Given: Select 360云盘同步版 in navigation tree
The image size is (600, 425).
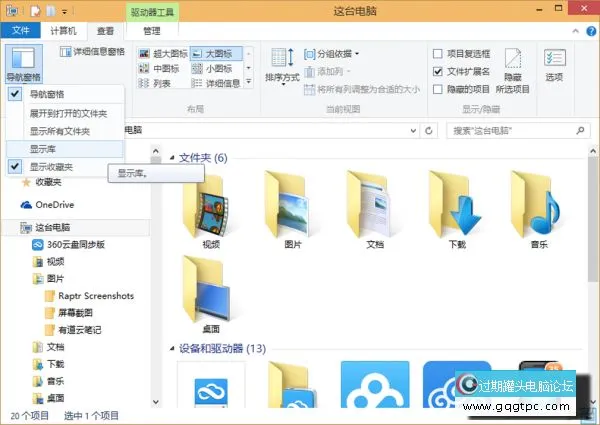Looking at the screenshot, I should (68, 244).
